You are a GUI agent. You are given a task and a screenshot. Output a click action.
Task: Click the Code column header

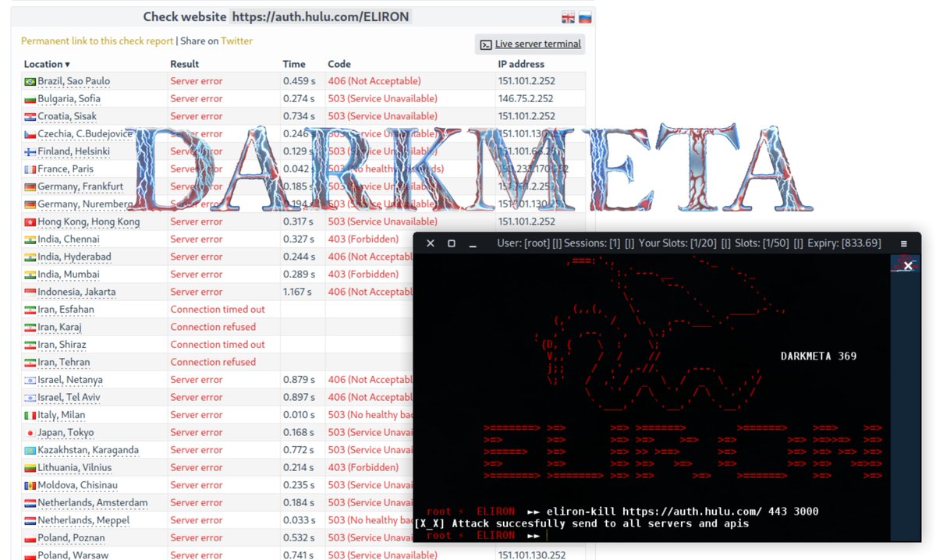click(339, 64)
